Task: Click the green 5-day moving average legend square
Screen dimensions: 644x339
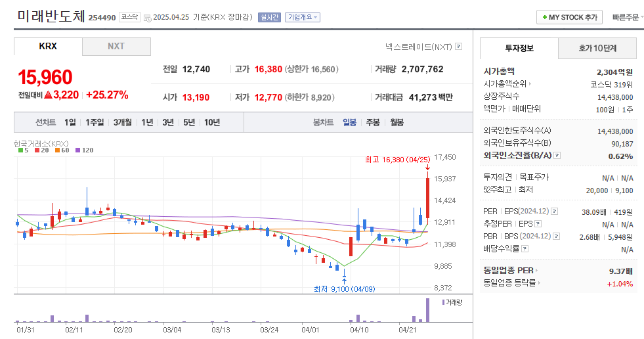Action: 20,150
